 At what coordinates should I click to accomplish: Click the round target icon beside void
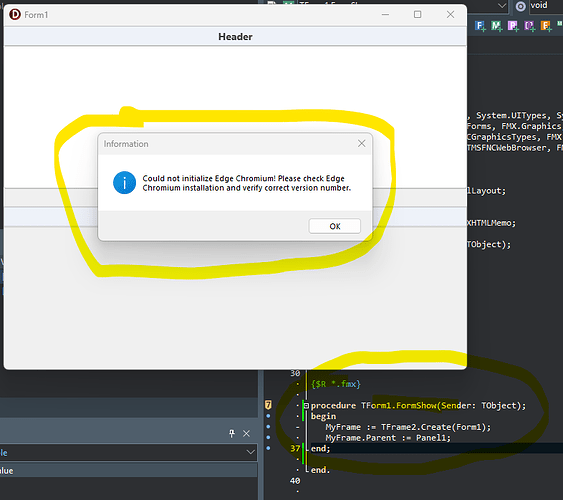521,6
